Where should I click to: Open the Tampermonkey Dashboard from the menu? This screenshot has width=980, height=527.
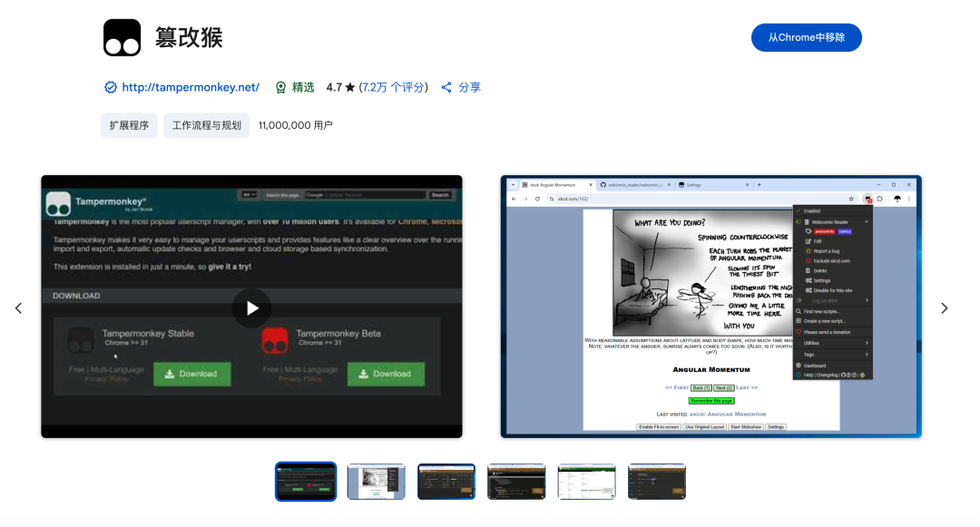click(x=817, y=364)
